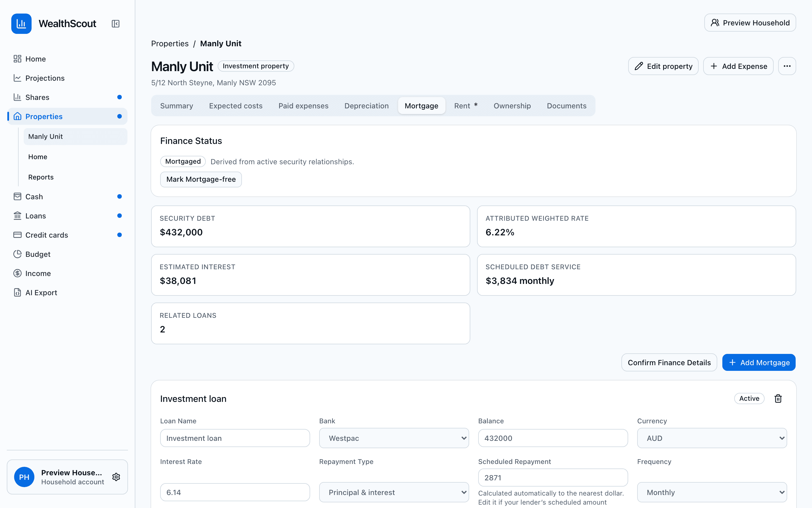Delete the Investment loan via trash icon
Viewport: 812px width, 508px height.
[778, 398]
